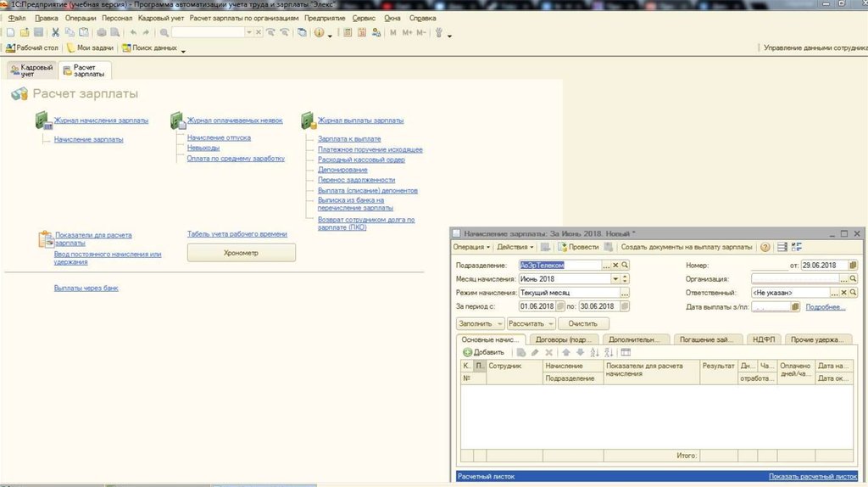Open the calculator icon in main toolbar
The height and width of the screenshot is (487, 868).
pyautogui.click(x=348, y=32)
